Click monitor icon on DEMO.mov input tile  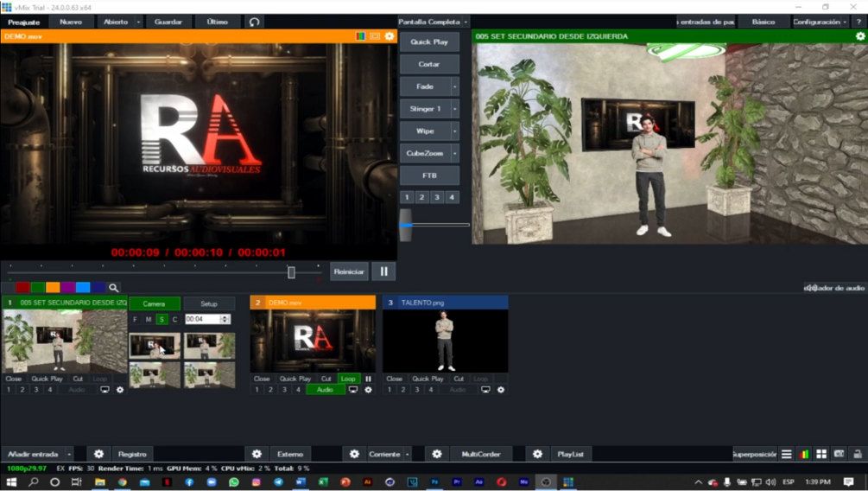click(x=353, y=390)
